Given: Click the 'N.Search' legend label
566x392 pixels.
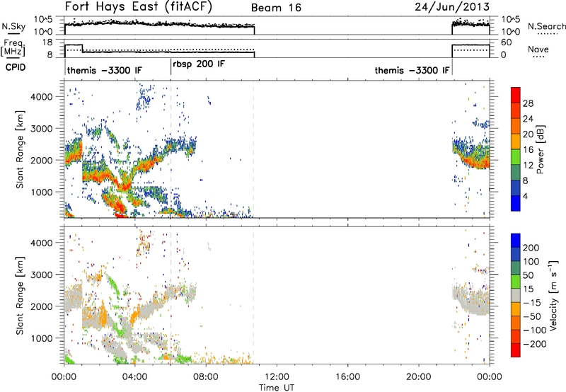Looking at the screenshot, I should click(547, 26).
